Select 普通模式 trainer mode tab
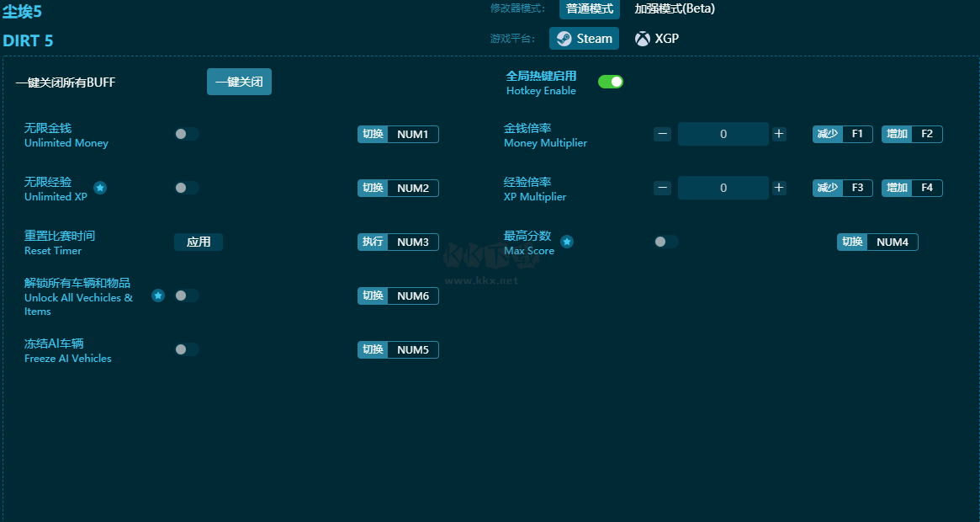 pyautogui.click(x=590, y=8)
